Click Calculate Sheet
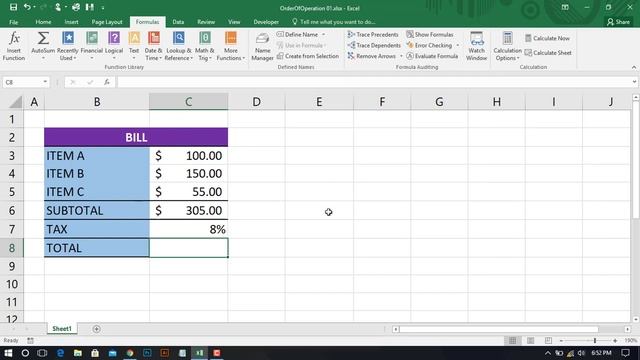Viewport: 640px width, 360px height. click(x=548, y=53)
